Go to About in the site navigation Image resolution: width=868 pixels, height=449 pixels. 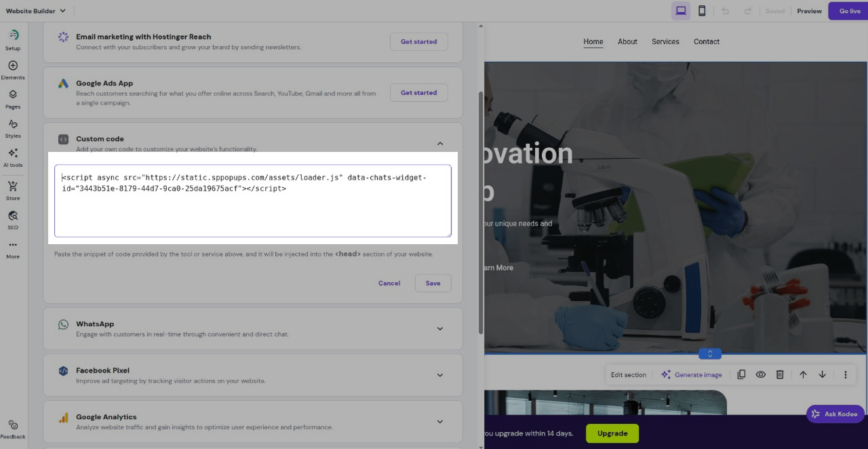627,41
